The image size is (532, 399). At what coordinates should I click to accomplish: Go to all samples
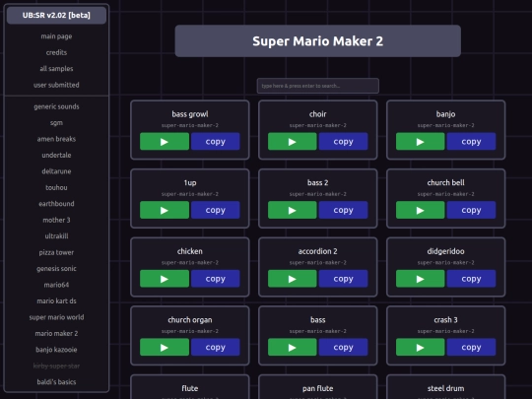click(x=56, y=69)
